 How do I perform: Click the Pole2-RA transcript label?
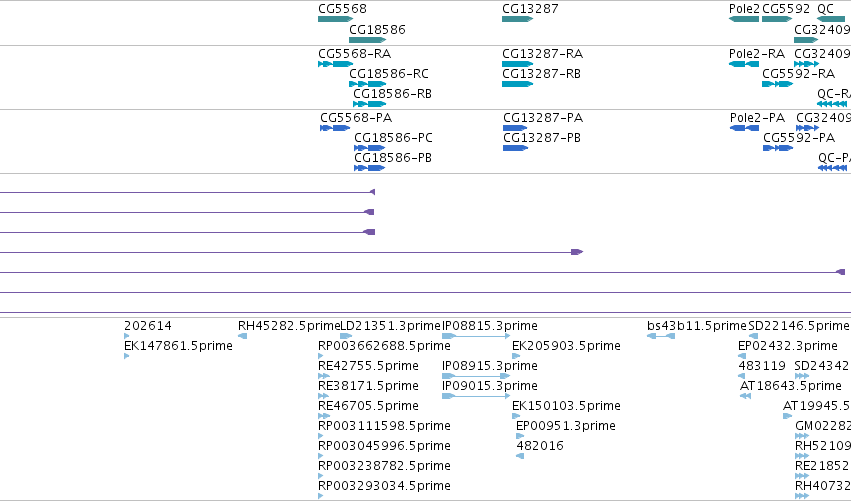tap(757, 54)
